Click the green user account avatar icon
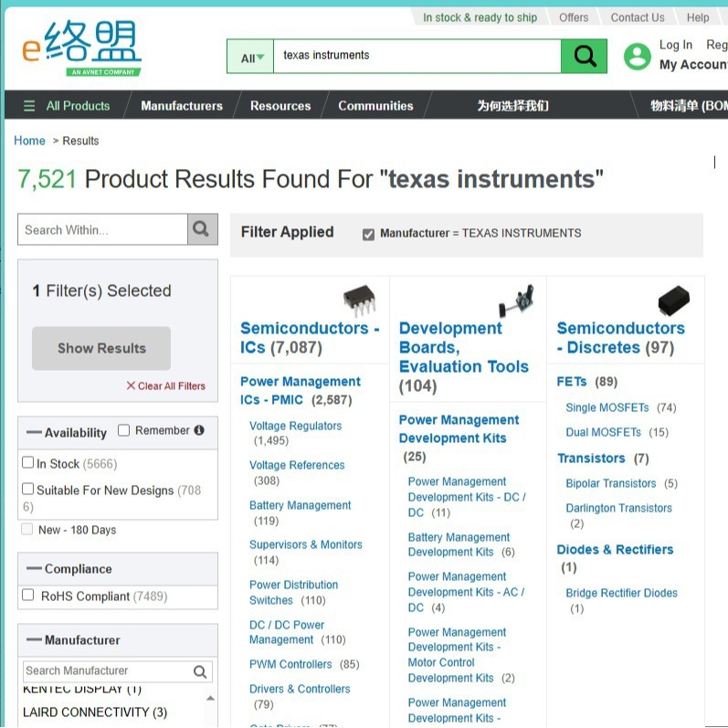Screen dimensions: 728x728 (638, 57)
